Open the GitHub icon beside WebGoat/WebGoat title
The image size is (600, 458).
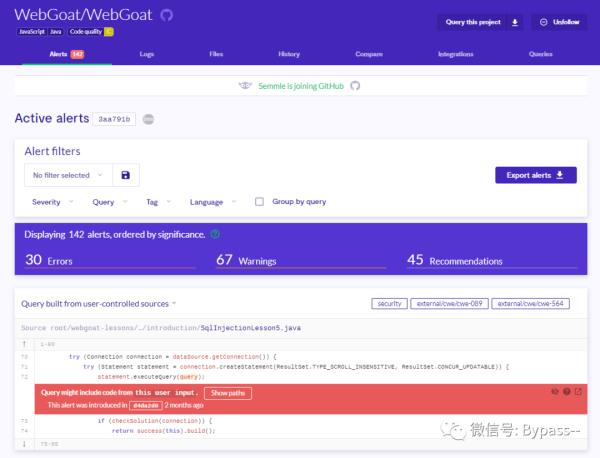pyautogui.click(x=166, y=15)
